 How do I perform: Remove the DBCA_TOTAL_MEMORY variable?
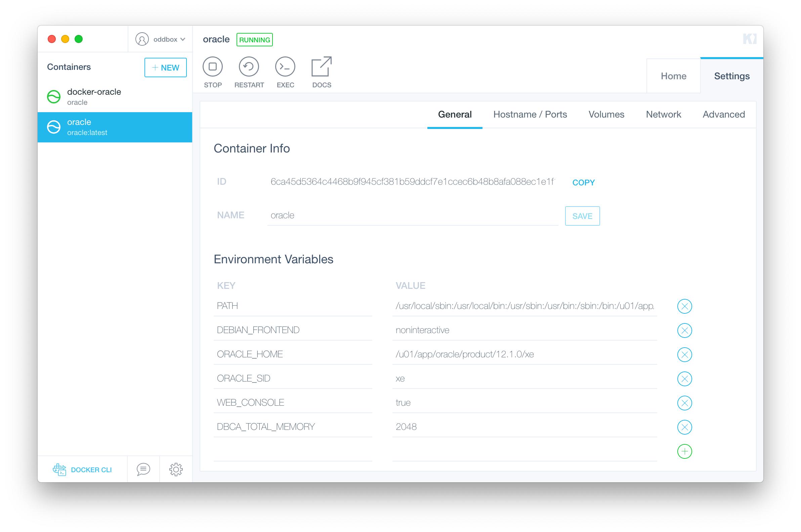coord(684,427)
